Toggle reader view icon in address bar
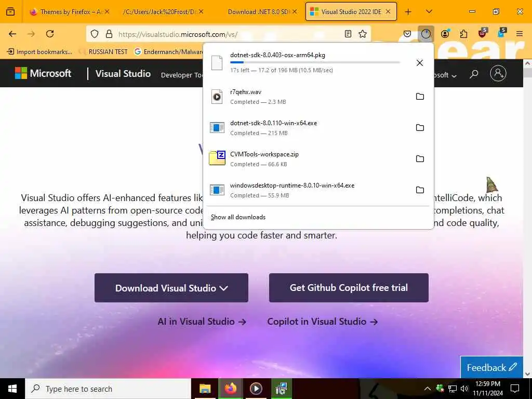This screenshot has height=399, width=532. point(348,34)
